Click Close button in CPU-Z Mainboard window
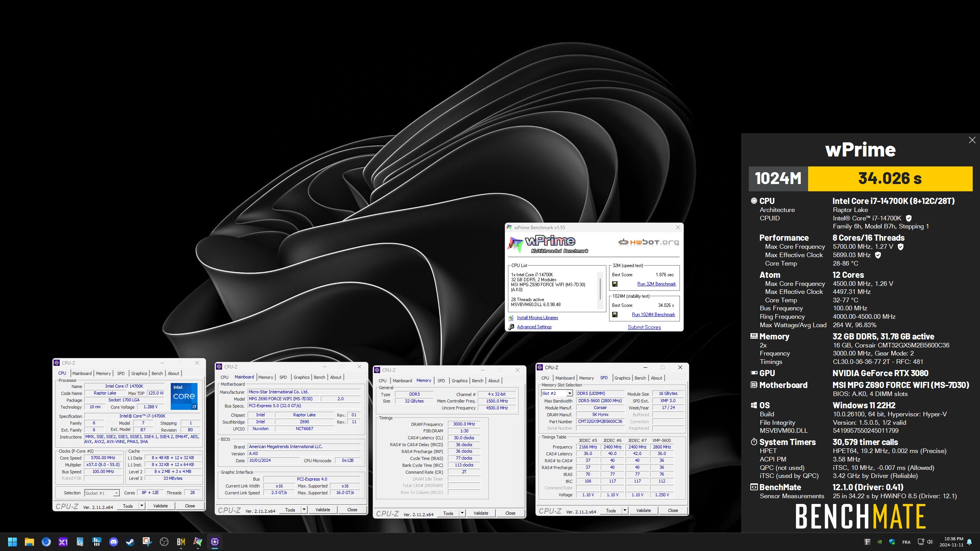This screenshot has width=980, height=551. point(352,510)
